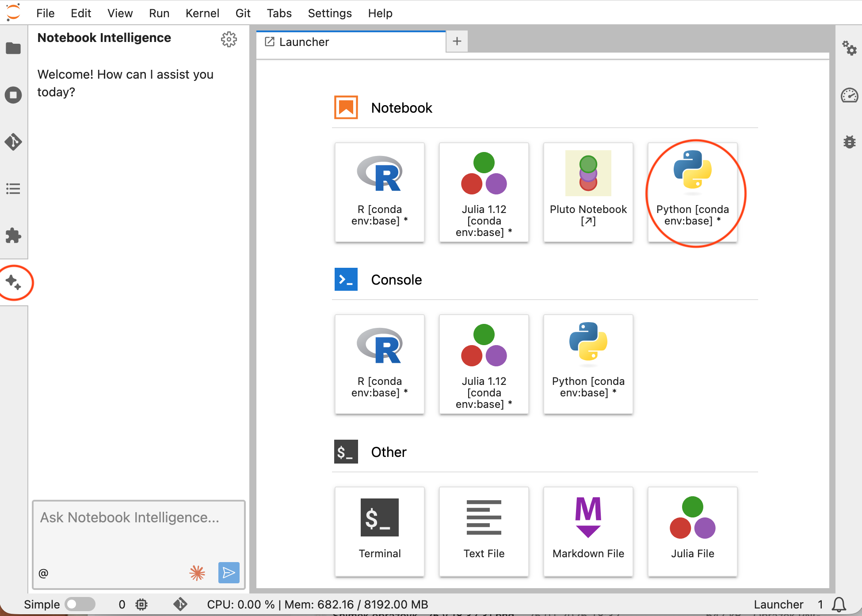Open the Kernel menu

coord(202,13)
